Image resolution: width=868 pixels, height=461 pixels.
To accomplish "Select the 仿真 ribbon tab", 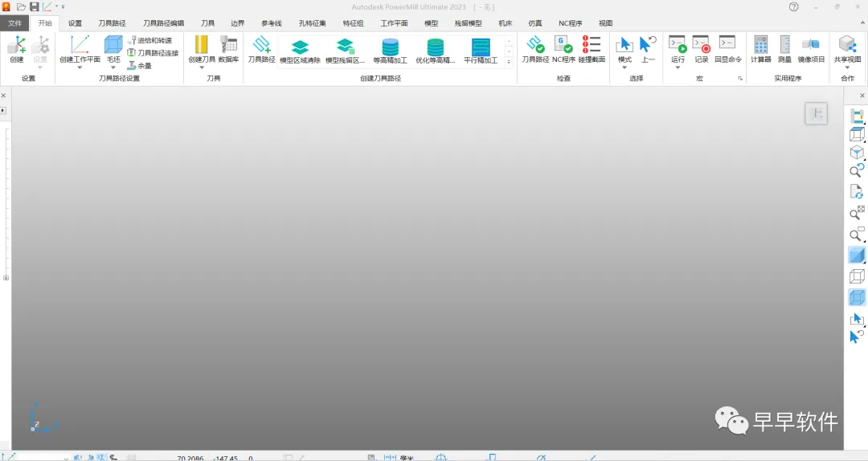I will 534,23.
